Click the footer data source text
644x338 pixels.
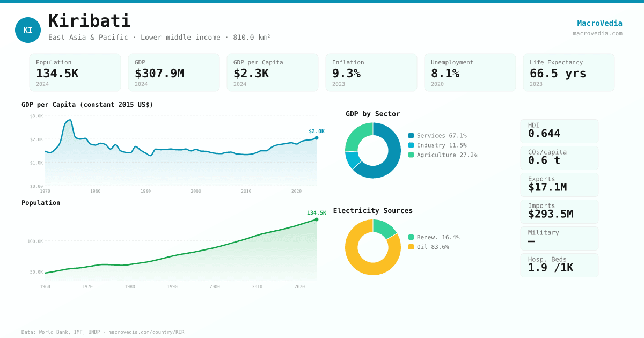coord(103,332)
